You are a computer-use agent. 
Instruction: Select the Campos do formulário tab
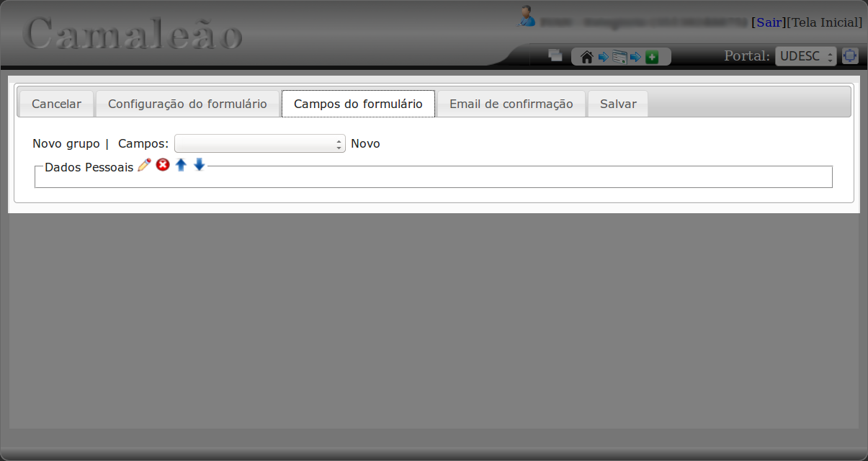tap(358, 104)
